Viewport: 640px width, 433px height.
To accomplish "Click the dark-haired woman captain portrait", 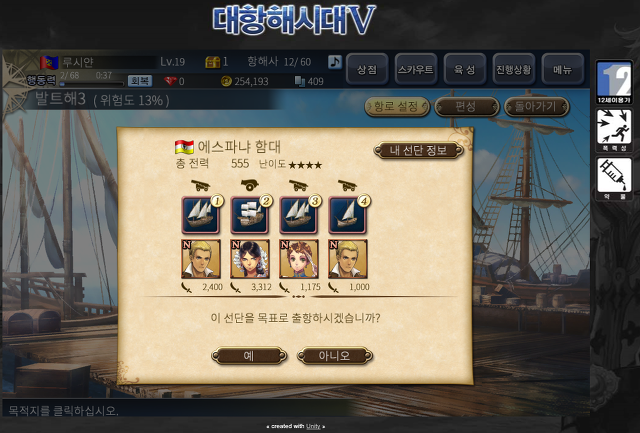I will tap(250, 259).
